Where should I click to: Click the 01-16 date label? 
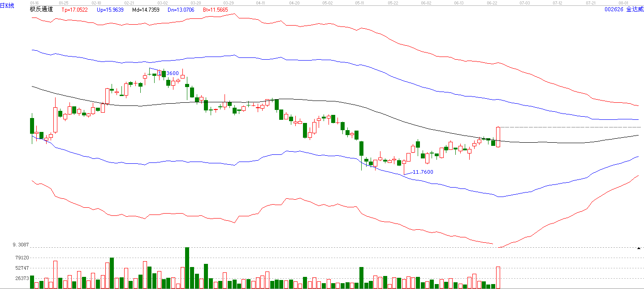35,3
